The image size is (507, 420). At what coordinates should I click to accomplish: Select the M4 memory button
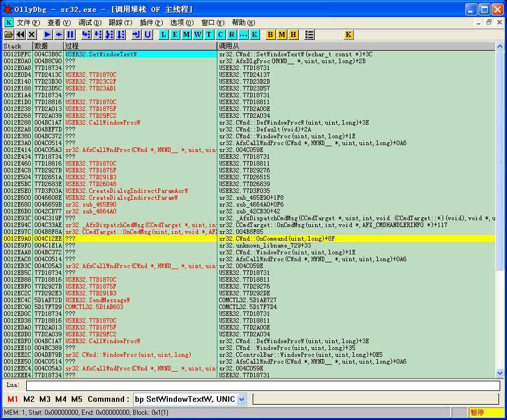(x=61, y=399)
